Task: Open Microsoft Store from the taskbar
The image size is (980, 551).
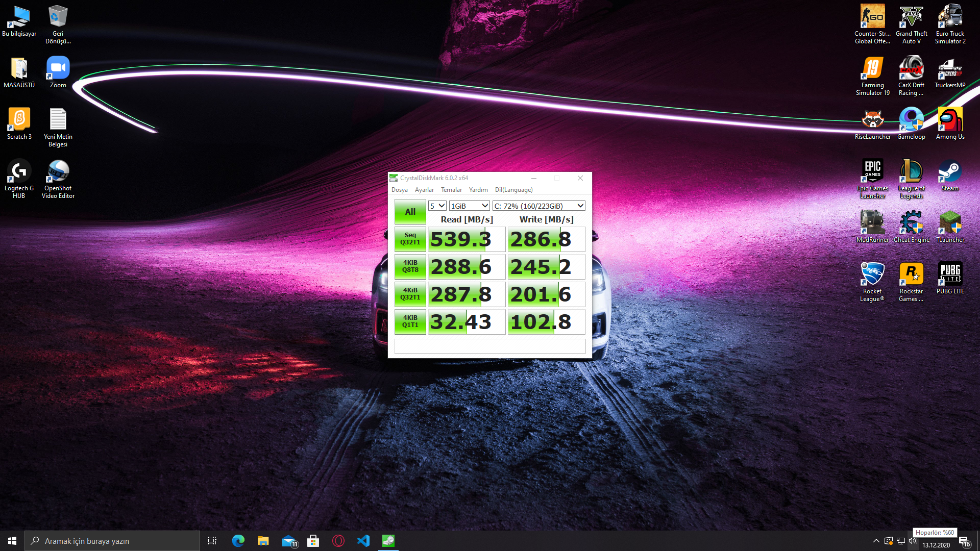Action: tap(313, 541)
